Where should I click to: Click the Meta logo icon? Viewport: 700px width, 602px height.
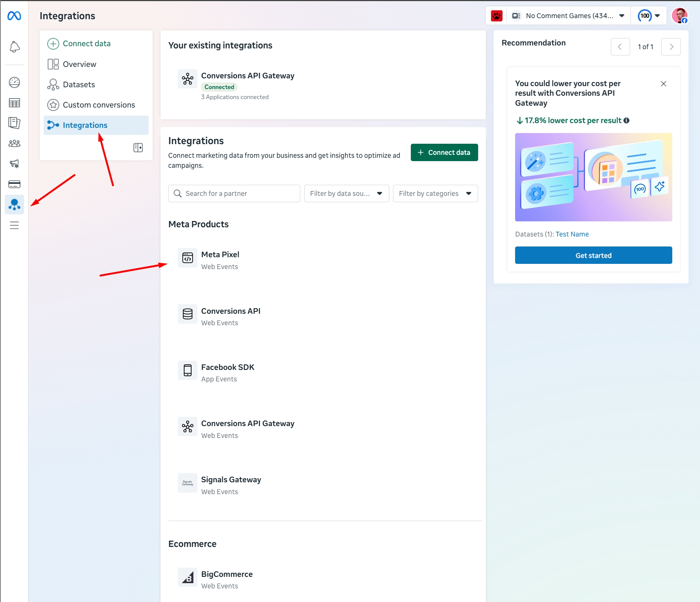pos(14,16)
